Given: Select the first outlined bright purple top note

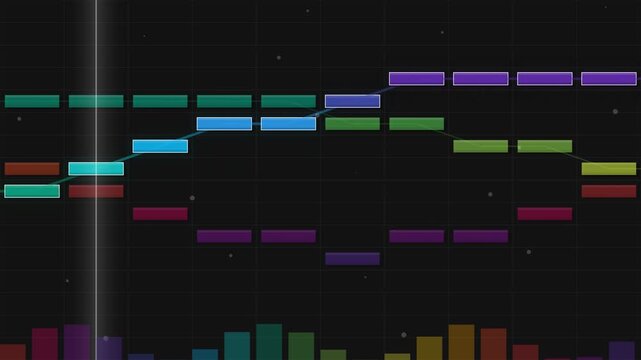Looking at the screenshot, I should 417,79.
